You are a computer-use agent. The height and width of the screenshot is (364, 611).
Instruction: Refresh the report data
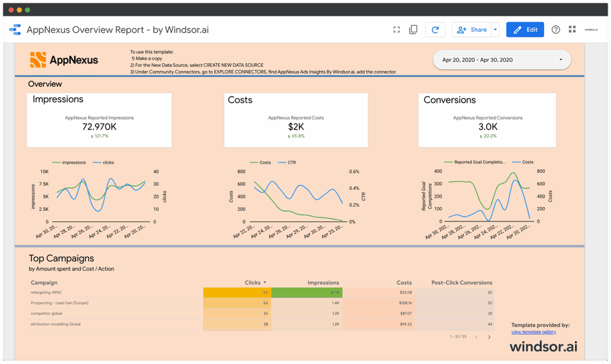(x=435, y=30)
